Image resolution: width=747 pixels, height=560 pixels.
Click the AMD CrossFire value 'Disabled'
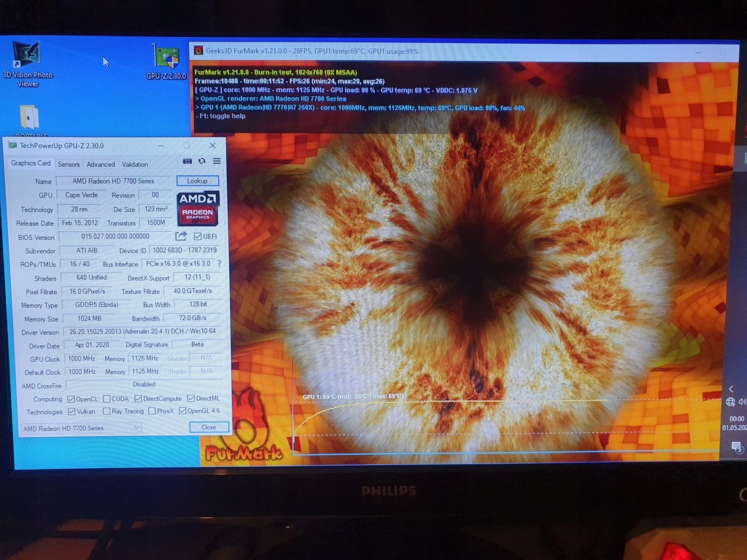tap(144, 384)
